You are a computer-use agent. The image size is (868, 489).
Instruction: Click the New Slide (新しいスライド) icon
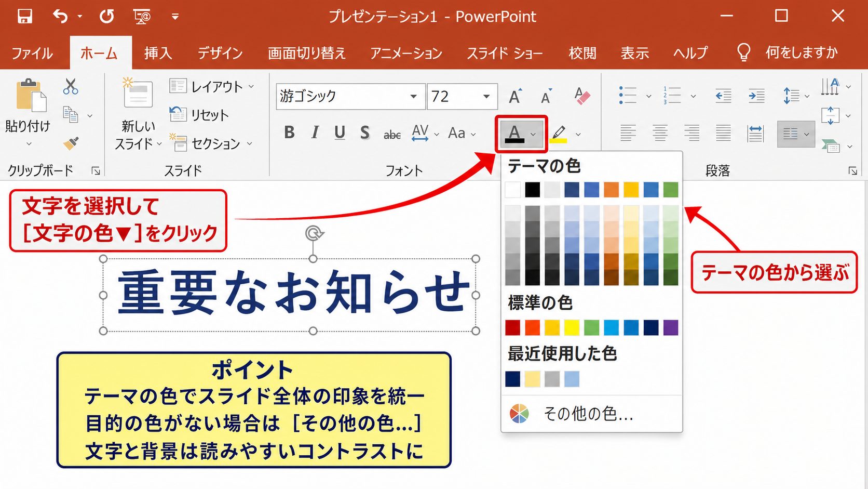click(138, 94)
